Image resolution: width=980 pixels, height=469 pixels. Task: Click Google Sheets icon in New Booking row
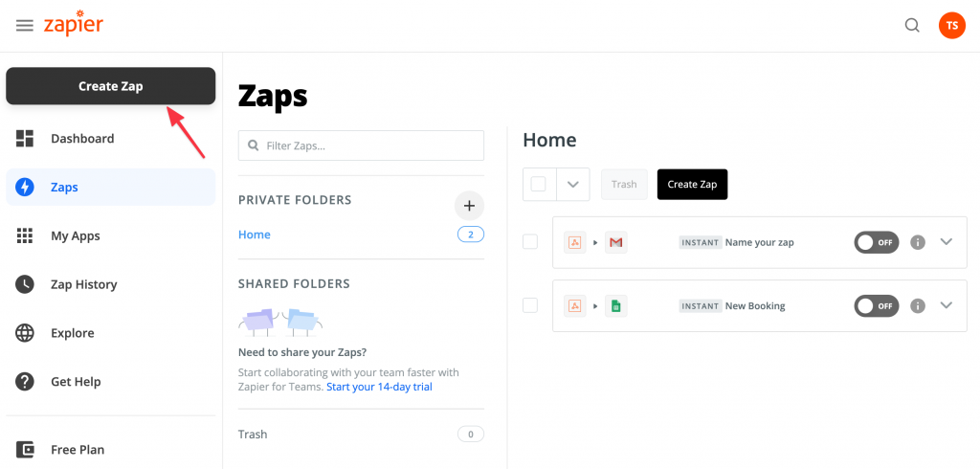pos(615,305)
